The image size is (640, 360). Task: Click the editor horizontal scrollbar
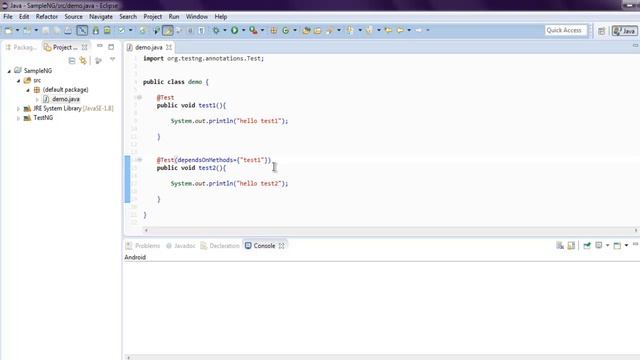[391, 231]
